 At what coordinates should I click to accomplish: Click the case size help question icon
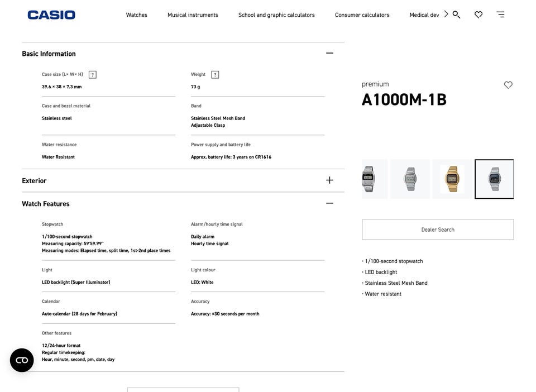[x=93, y=75]
